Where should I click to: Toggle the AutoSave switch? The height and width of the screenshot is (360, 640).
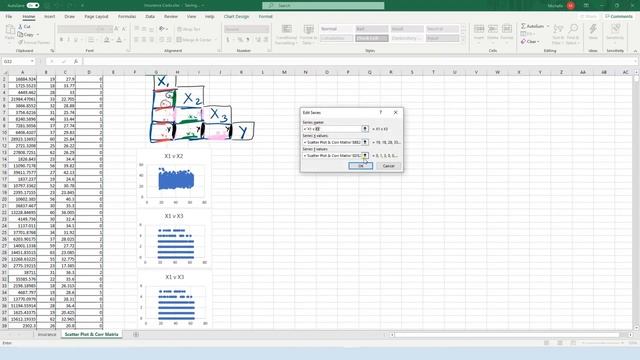(x=33, y=5)
